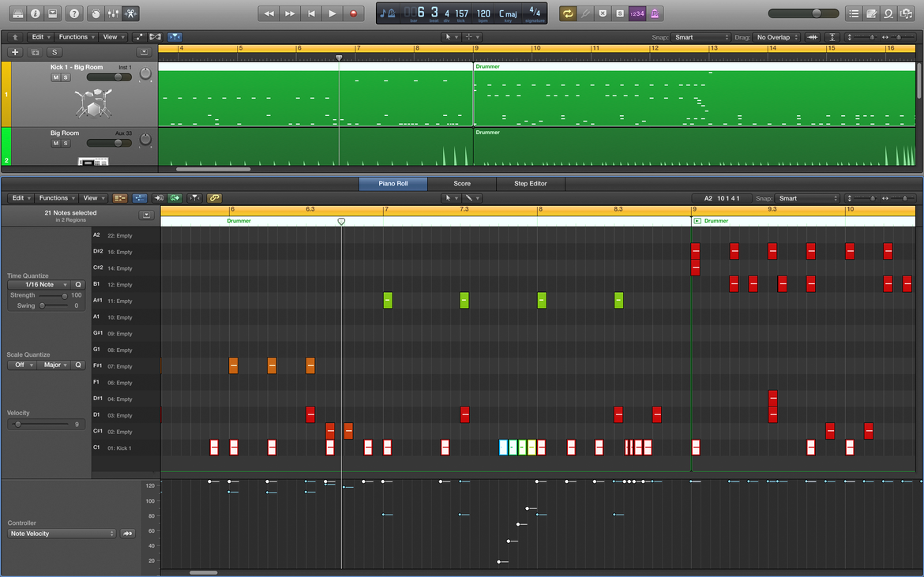The height and width of the screenshot is (577, 924).
Task: Open Tracks area Edit menu
Action: [40, 36]
